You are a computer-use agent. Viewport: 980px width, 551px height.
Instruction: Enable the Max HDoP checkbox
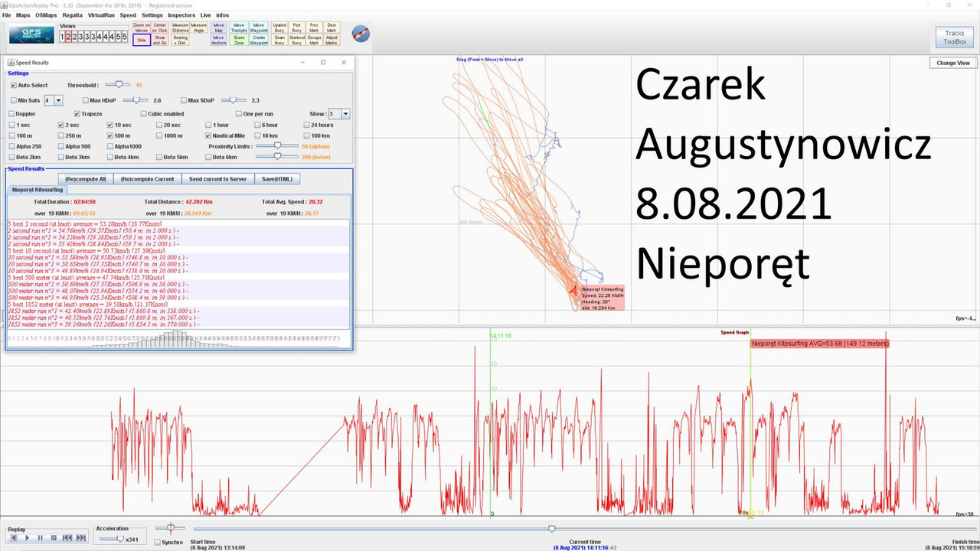(86, 100)
